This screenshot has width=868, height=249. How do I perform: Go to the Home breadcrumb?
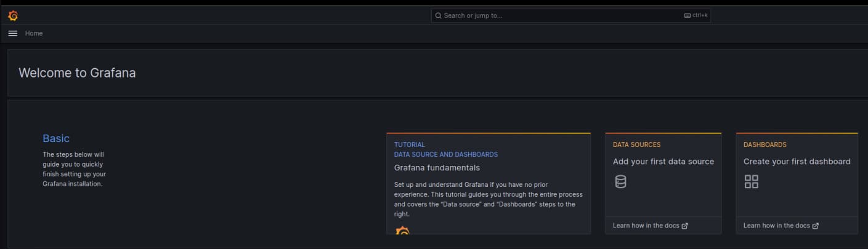tap(34, 33)
